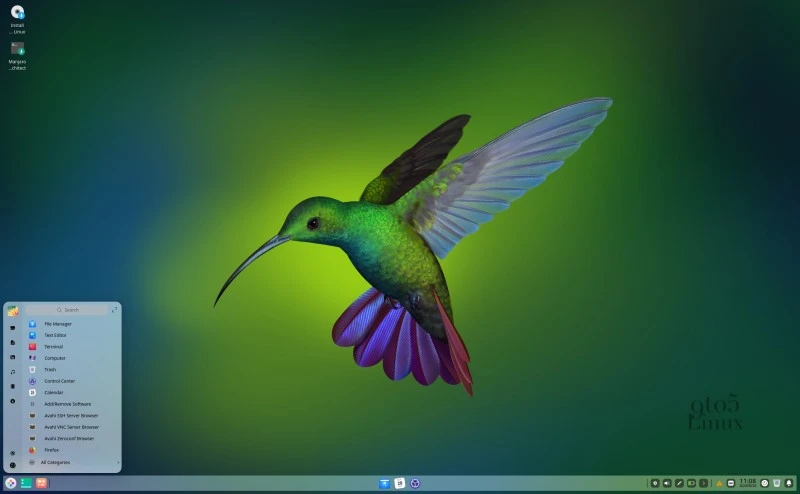Open Avahi VNC Server Browser
Screen dimensions: 800x494
tap(71, 427)
